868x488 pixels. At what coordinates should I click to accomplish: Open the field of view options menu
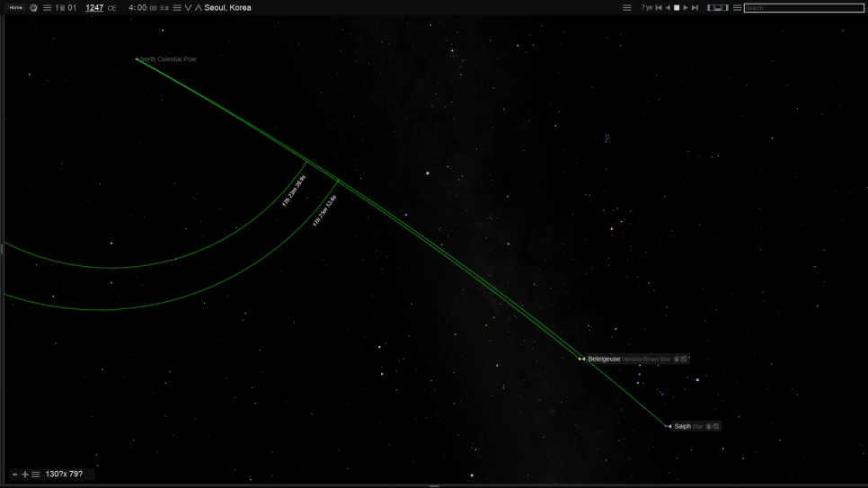[36, 475]
